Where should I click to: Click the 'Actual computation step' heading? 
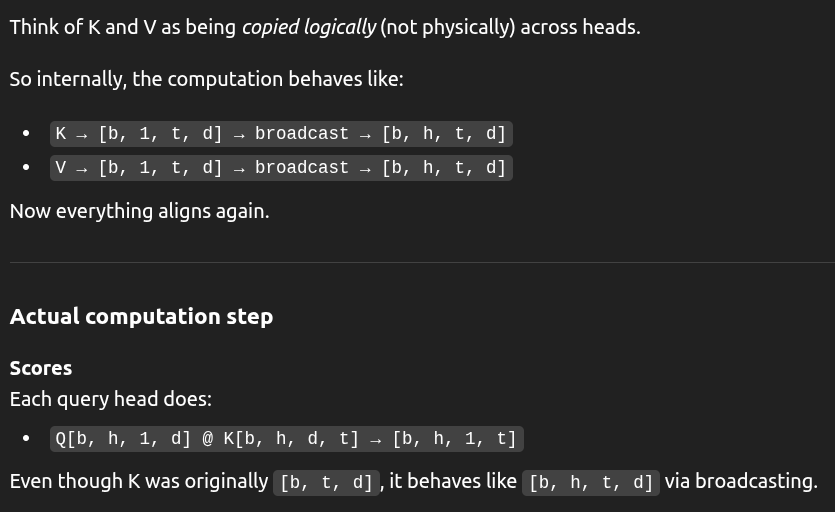(141, 316)
